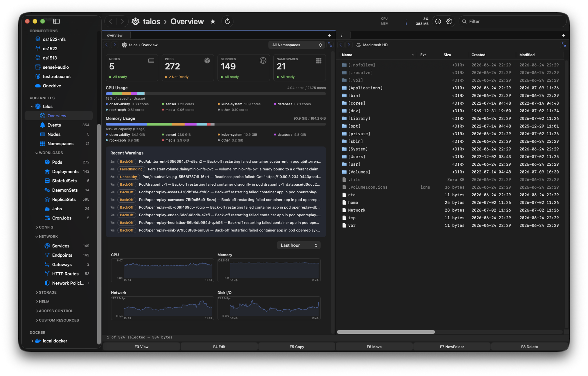Click the F6 Move button

pyautogui.click(x=374, y=346)
